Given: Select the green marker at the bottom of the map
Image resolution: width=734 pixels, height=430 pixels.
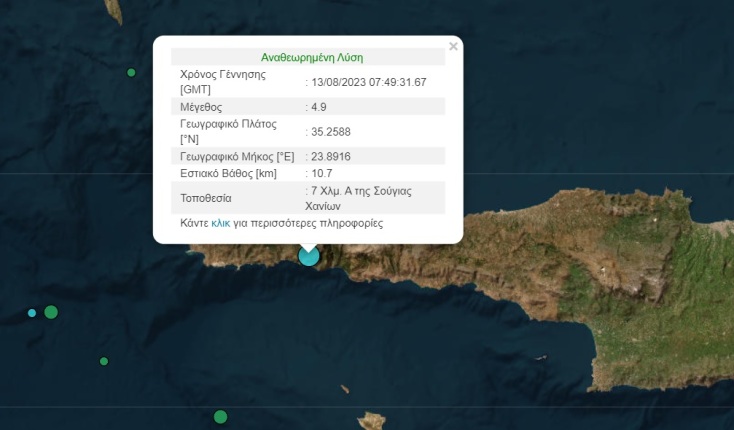Looking at the screenshot, I should coord(220,416).
